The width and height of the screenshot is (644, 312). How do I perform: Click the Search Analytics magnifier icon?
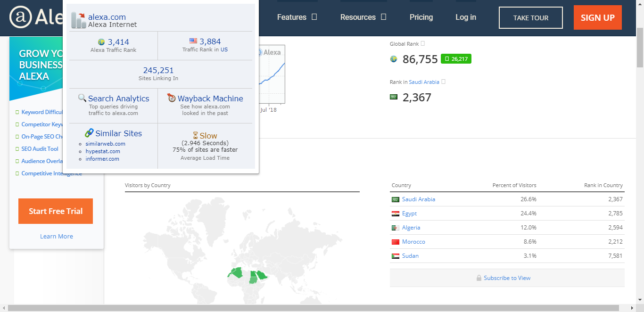coord(82,98)
